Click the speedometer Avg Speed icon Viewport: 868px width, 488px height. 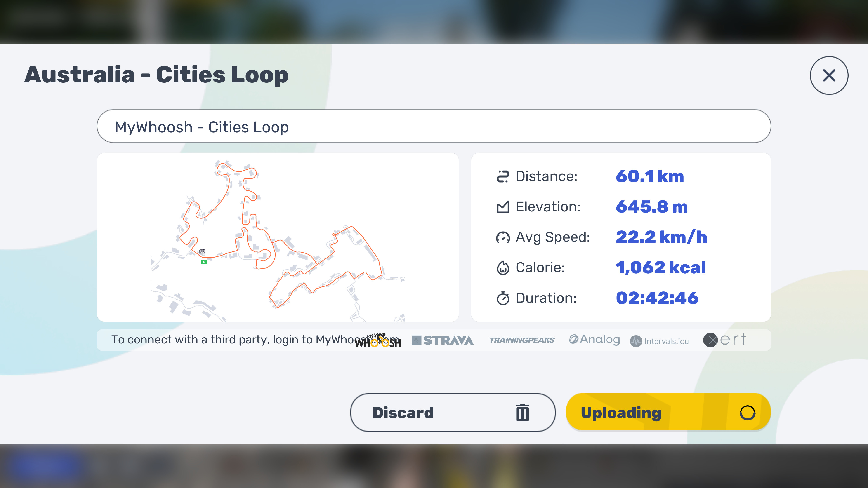(x=503, y=237)
